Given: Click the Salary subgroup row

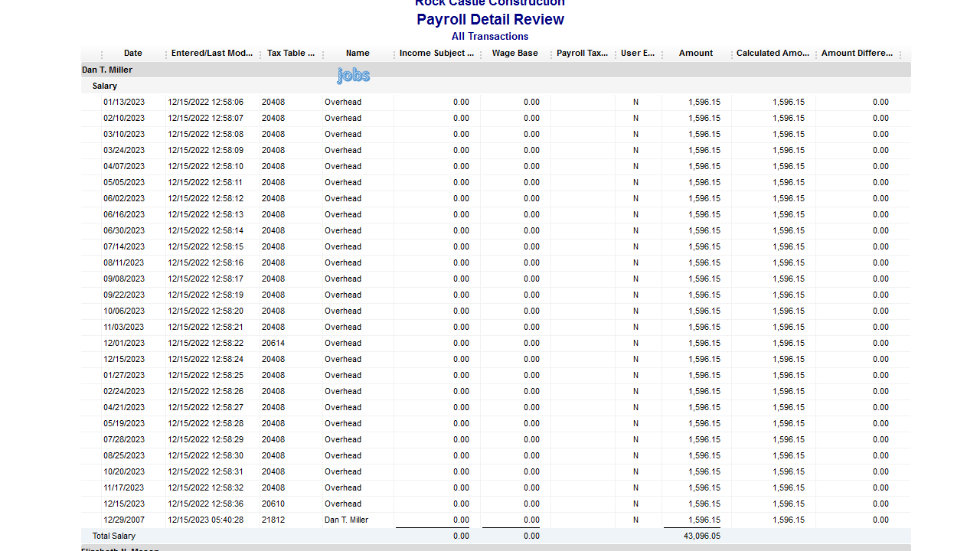Looking at the screenshot, I should [105, 86].
